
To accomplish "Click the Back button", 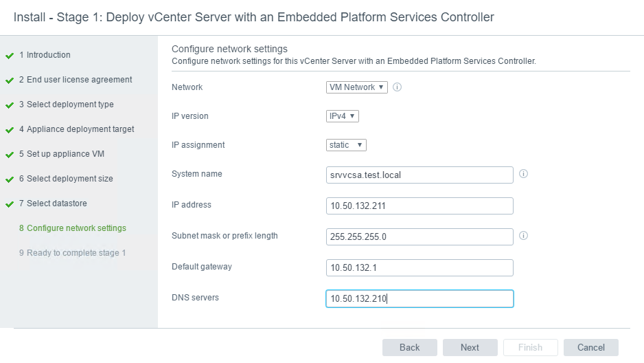I will (409, 347).
